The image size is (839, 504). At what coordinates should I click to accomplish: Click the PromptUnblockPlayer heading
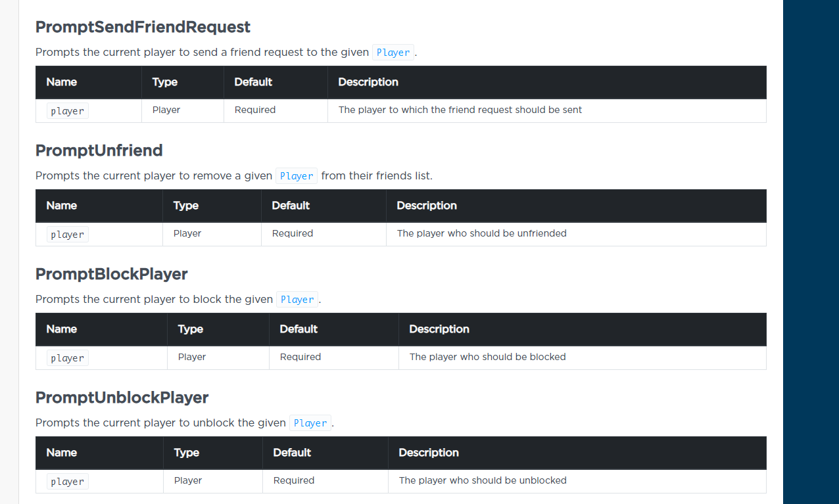click(x=122, y=398)
